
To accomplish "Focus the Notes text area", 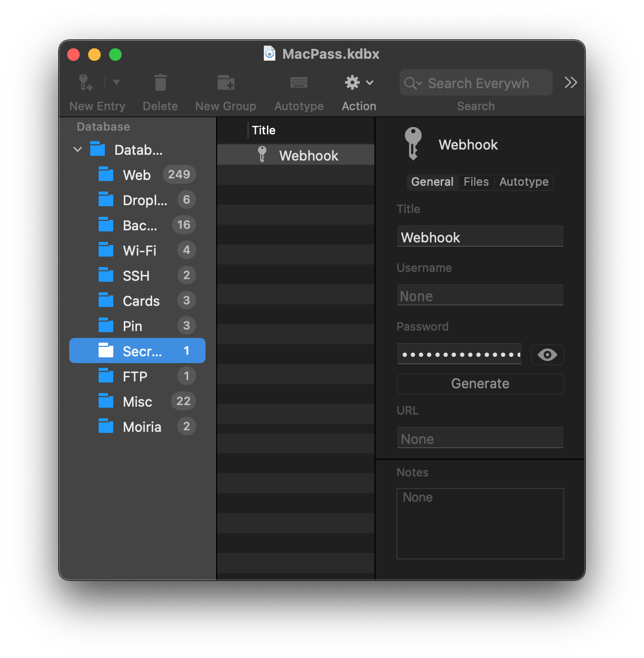I will coord(480,524).
